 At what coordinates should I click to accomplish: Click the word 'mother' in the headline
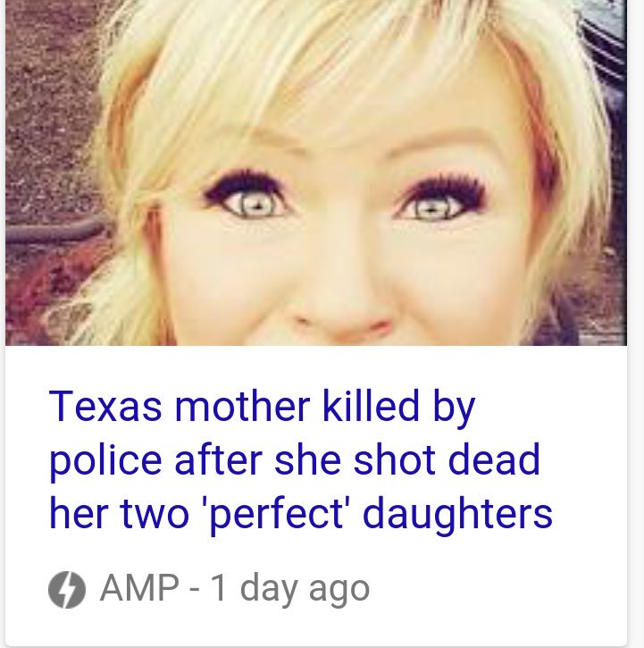coord(242,406)
